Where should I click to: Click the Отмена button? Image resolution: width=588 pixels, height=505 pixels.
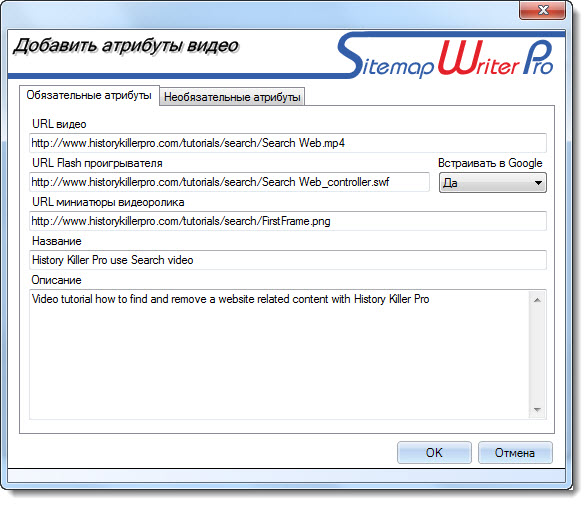tap(515, 453)
